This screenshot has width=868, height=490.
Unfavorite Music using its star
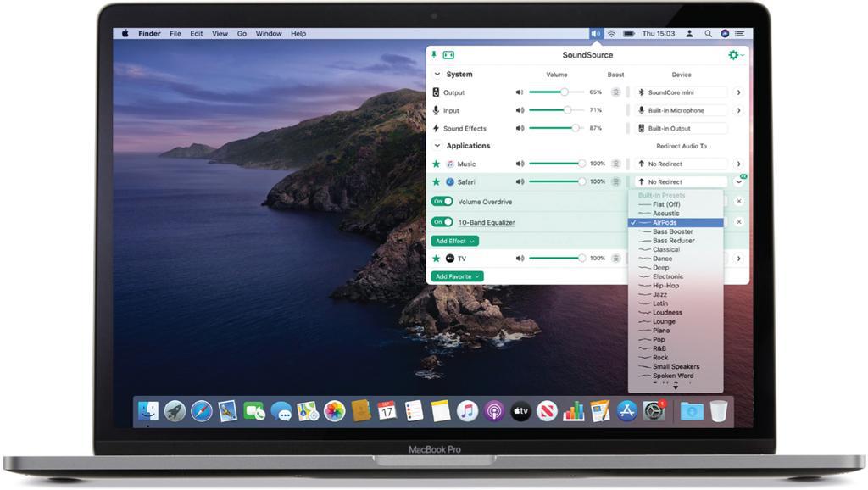pyautogui.click(x=437, y=164)
